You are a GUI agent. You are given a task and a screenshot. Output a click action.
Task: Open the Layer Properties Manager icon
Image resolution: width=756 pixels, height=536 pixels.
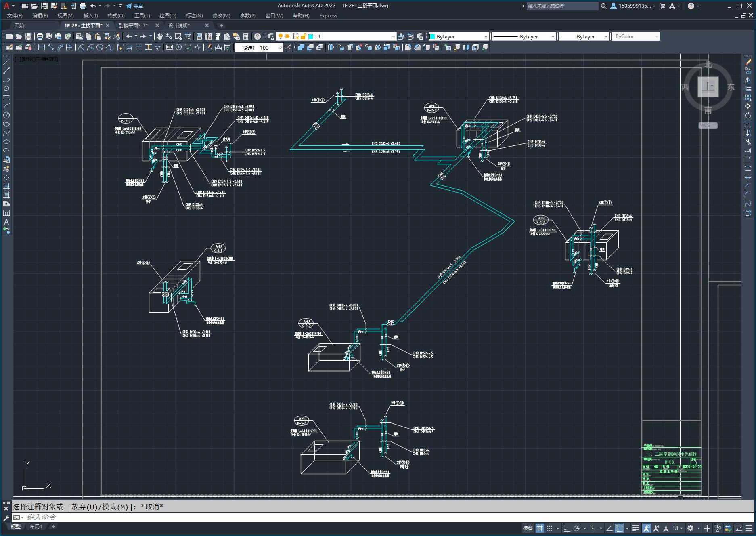(x=271, y=36)
